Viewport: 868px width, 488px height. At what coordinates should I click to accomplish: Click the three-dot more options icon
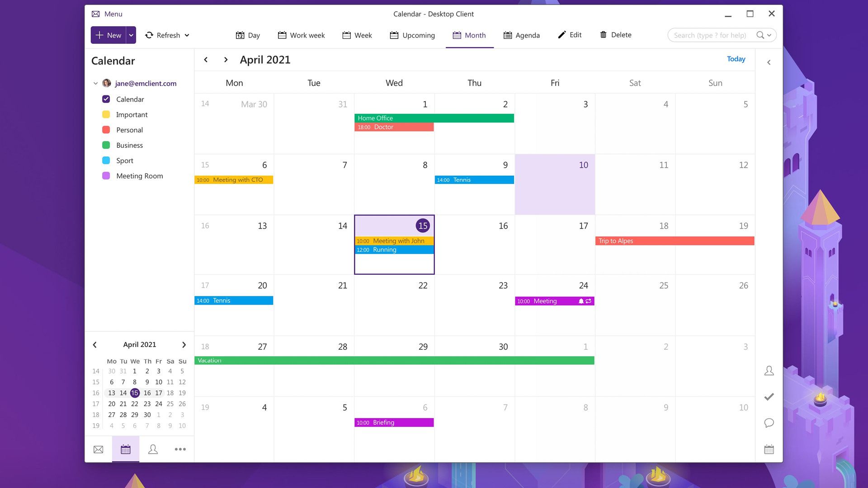(180, 449)
